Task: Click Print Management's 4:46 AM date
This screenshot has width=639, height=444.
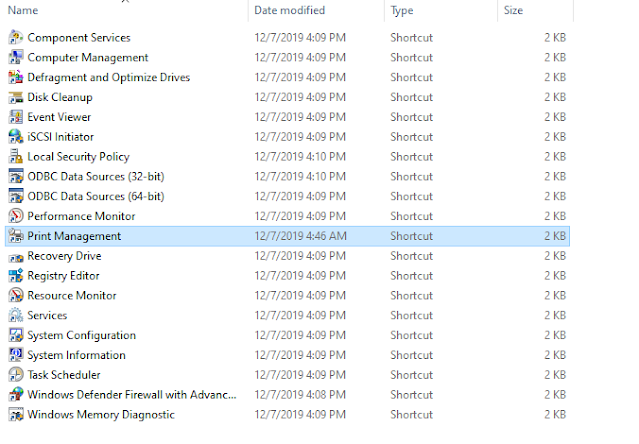Action: click(x=301, y=236)
